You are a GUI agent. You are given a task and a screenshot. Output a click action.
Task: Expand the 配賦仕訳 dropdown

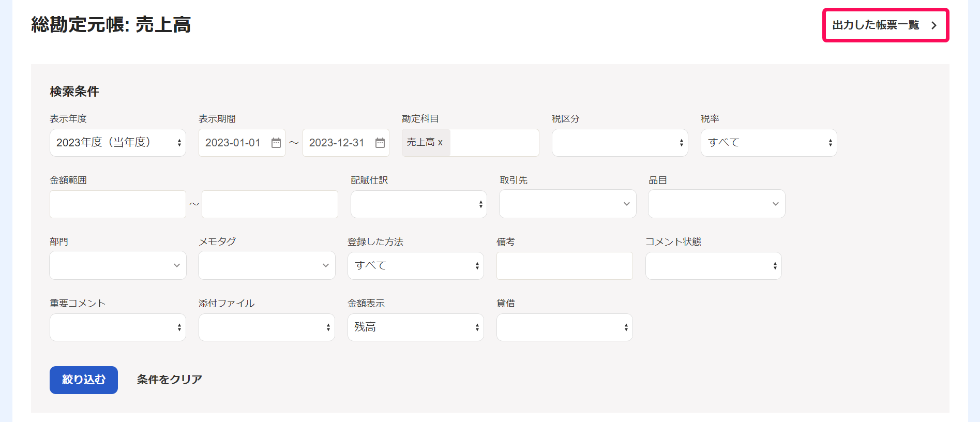pos(418,204)
